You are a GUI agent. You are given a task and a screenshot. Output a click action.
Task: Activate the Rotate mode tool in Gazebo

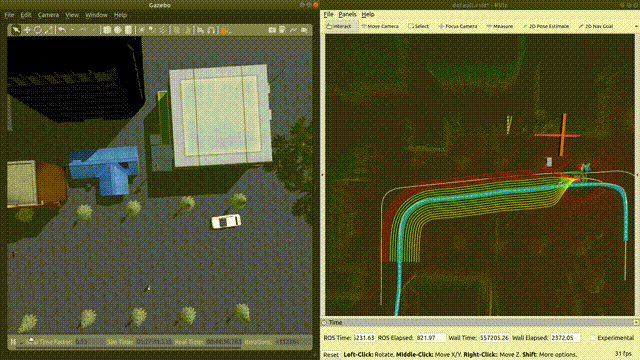click(38, 30)
